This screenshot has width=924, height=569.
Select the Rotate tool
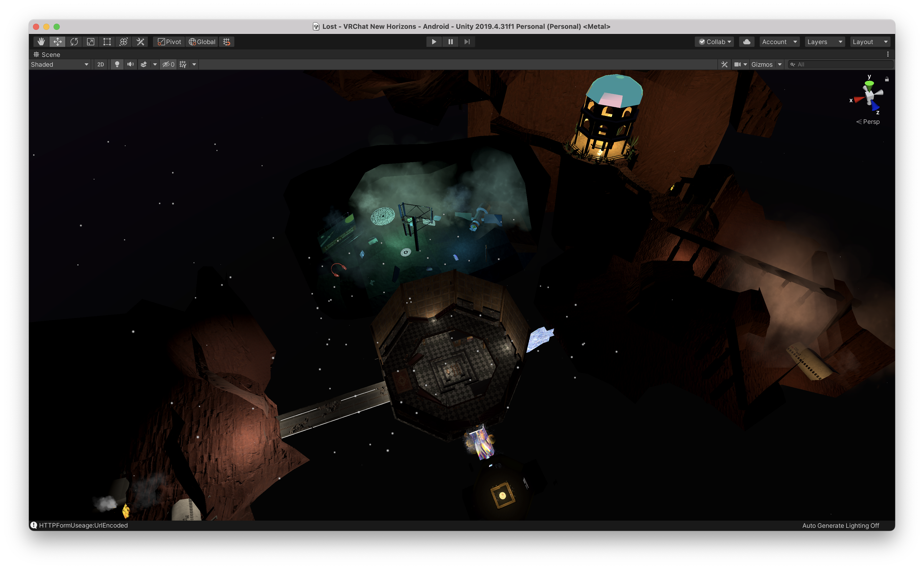click(74, 42)
